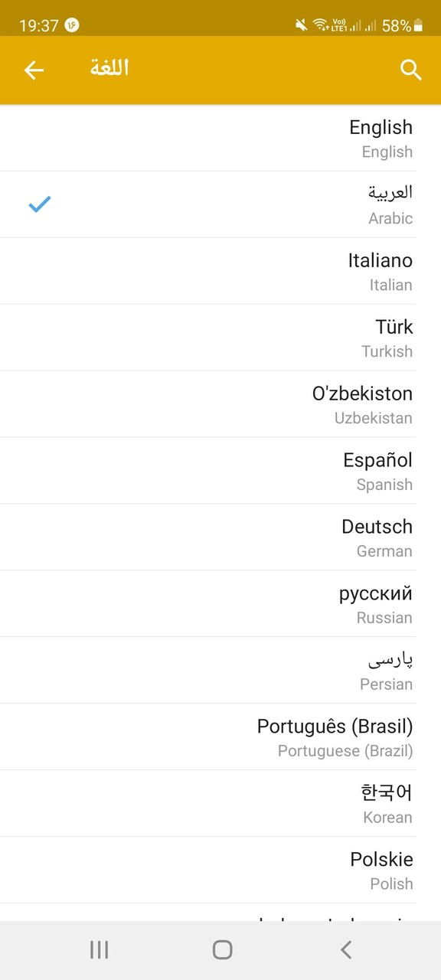Viewport: 441px width, 980px height.
Task: Tap the back arrow in the title bar
Action: 34,70
